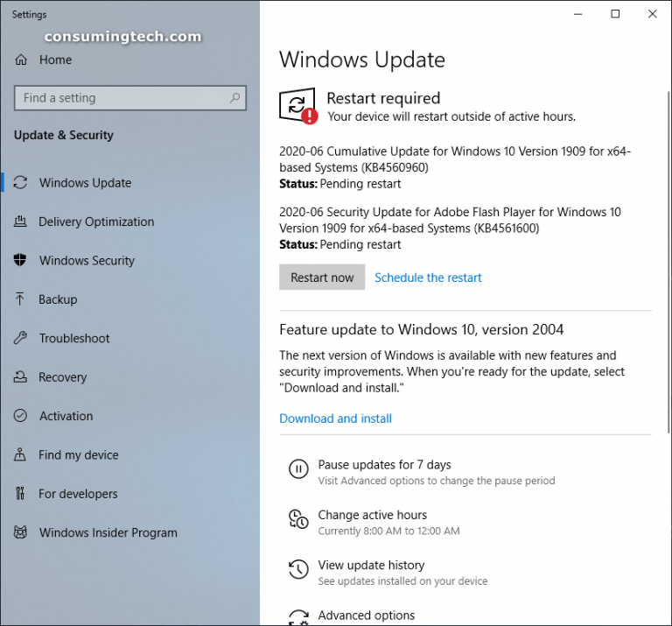Click Schedule the restart link

click(x=428, y=278)
